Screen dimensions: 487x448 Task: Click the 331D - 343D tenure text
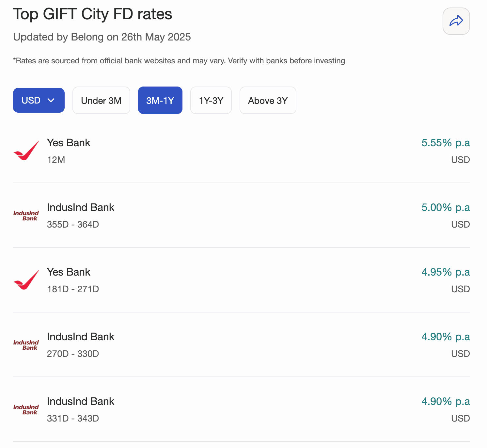(73, 418)
